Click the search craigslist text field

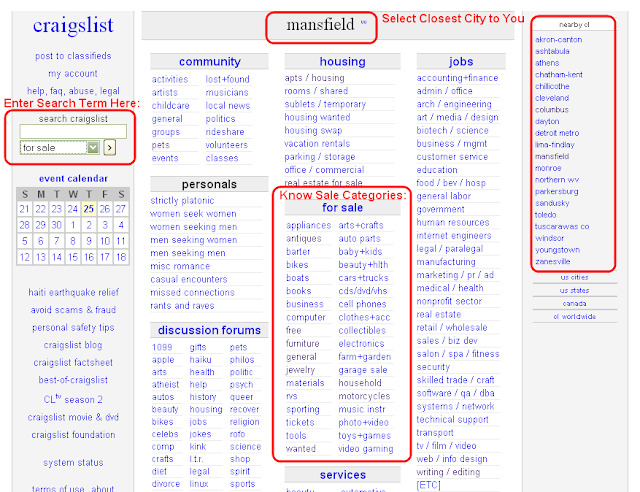click(x=73, y=131)
